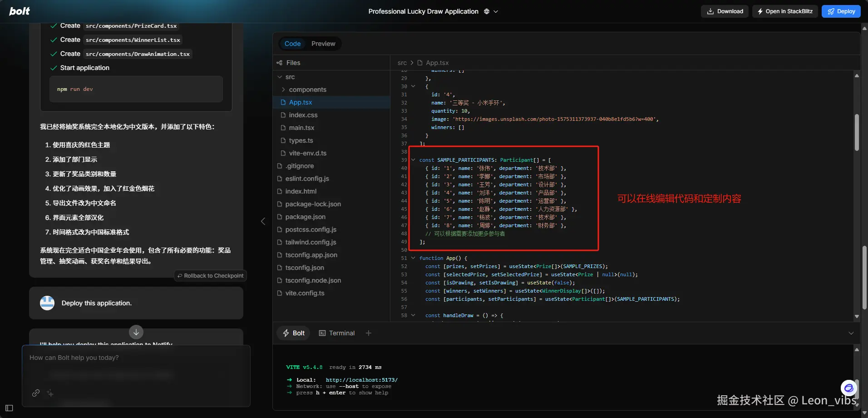Open vite.config.ts file
This screenshot has height=418, width=868.
click(x=331, y=293)
